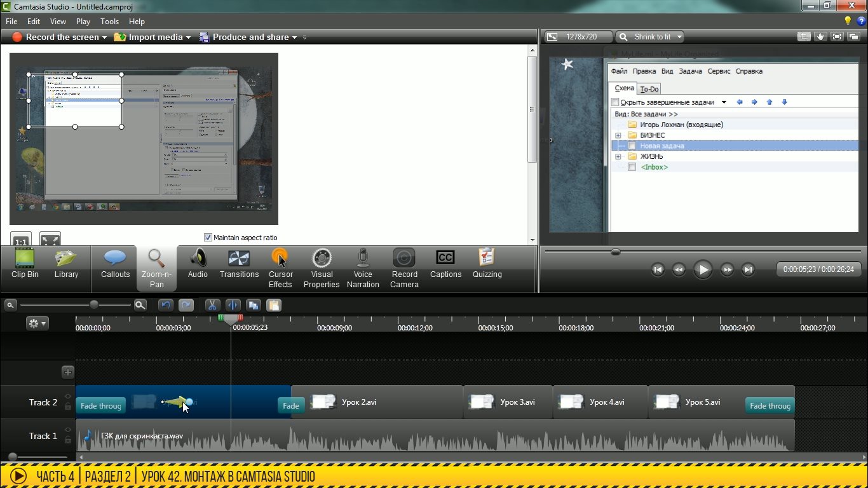868x488 pixels.
Task: Add a new track with plus button
Action: [x=68, y=372]
